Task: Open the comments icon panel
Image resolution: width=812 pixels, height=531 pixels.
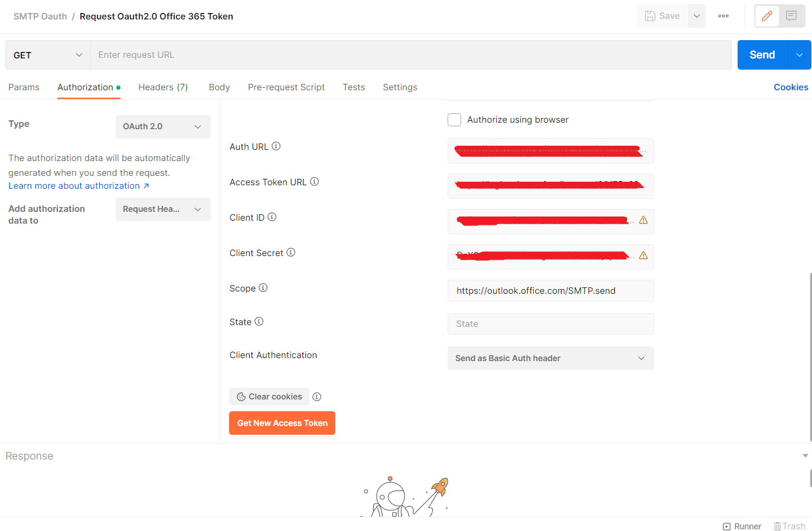Action: [791, 16]
